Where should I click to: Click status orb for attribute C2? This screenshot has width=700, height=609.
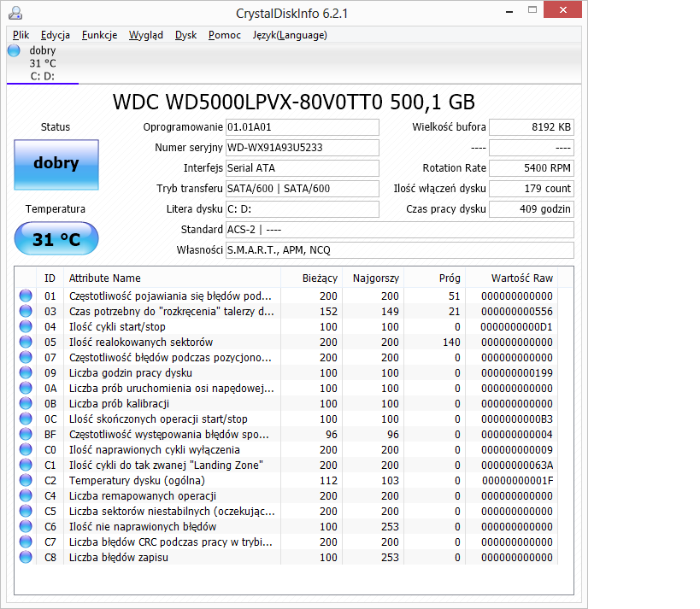[26, 481]
